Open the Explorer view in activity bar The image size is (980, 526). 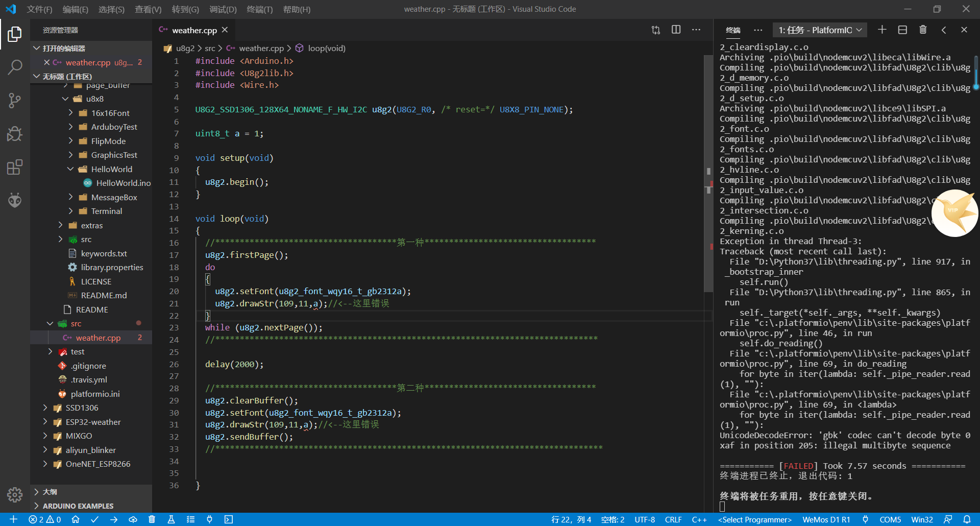click(x=15, y=34)
